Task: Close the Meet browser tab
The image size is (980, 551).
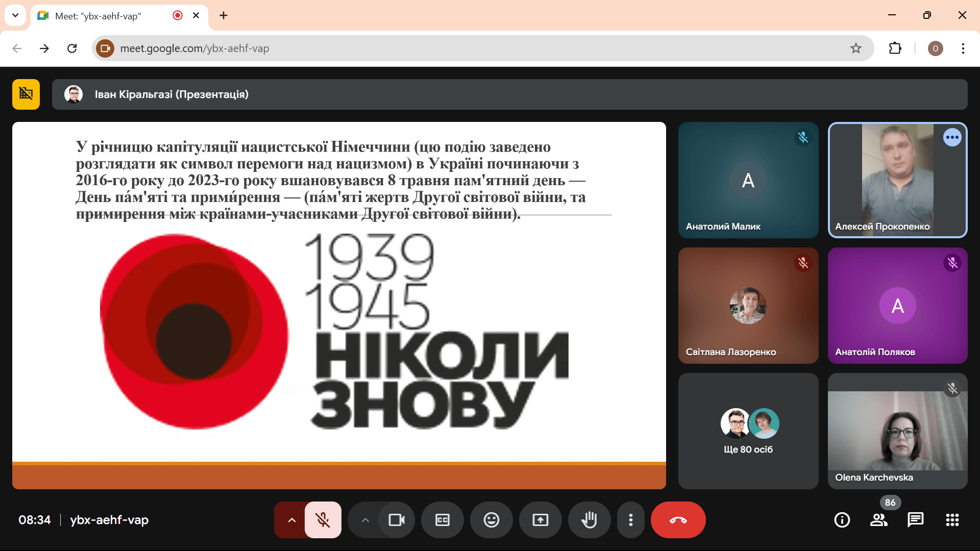Action: [x=196, y=15]
